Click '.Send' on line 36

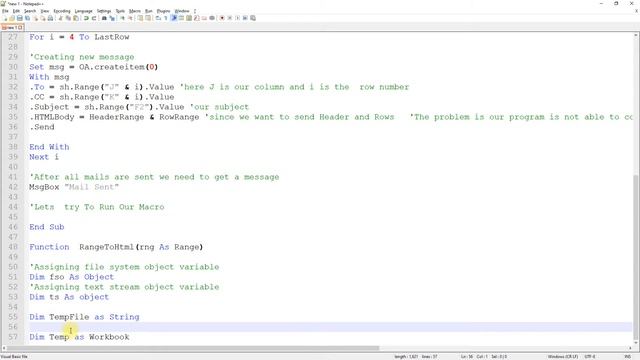42,127
